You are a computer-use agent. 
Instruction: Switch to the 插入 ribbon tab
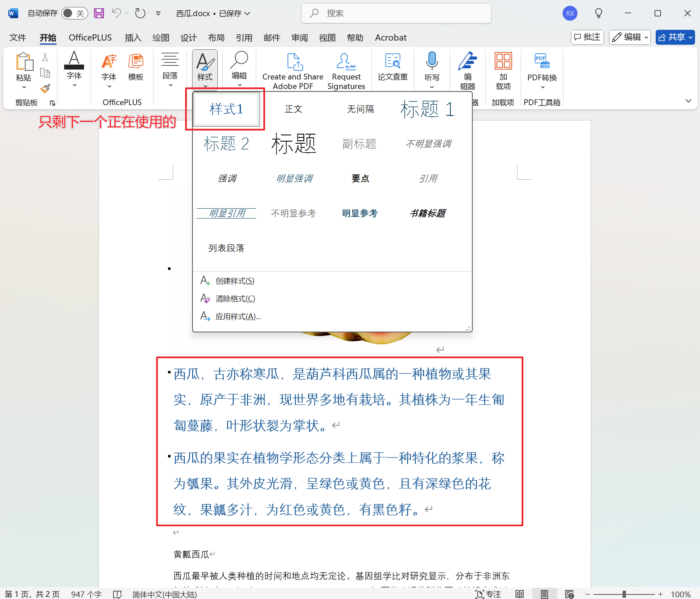[133, 37]
